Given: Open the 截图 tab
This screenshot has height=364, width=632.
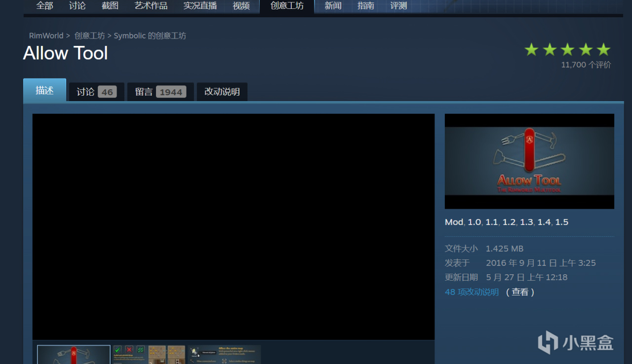Looking at the screenshot, I should point(110,6).
